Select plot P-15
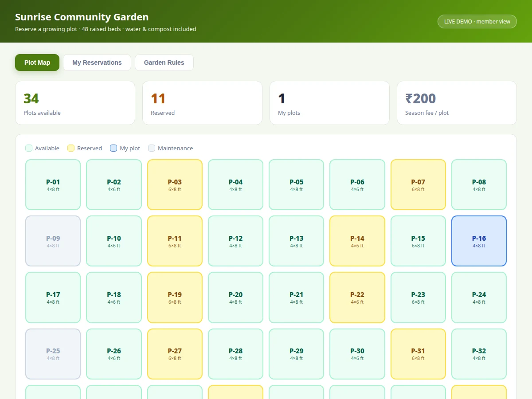532x399 pixels. coord(418,241)
